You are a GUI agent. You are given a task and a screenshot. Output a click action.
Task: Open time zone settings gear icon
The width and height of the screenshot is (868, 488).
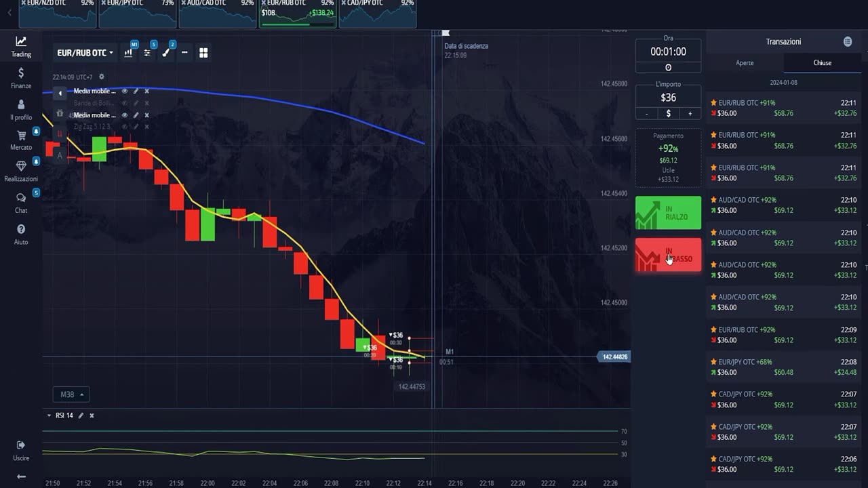(x=102, y=77)
